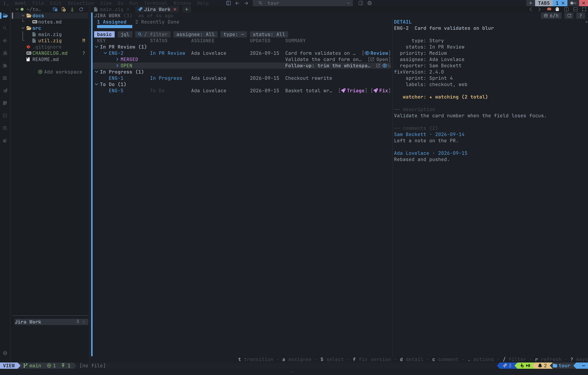Click the settings gear in the sidebar

(x=5, y=353)
